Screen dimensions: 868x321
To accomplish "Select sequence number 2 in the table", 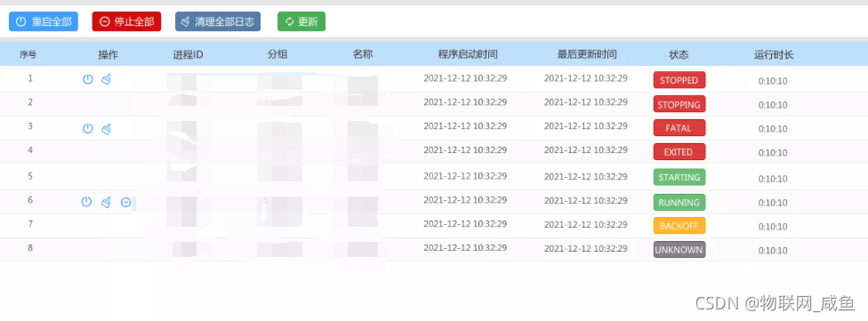I will point(30,102).
